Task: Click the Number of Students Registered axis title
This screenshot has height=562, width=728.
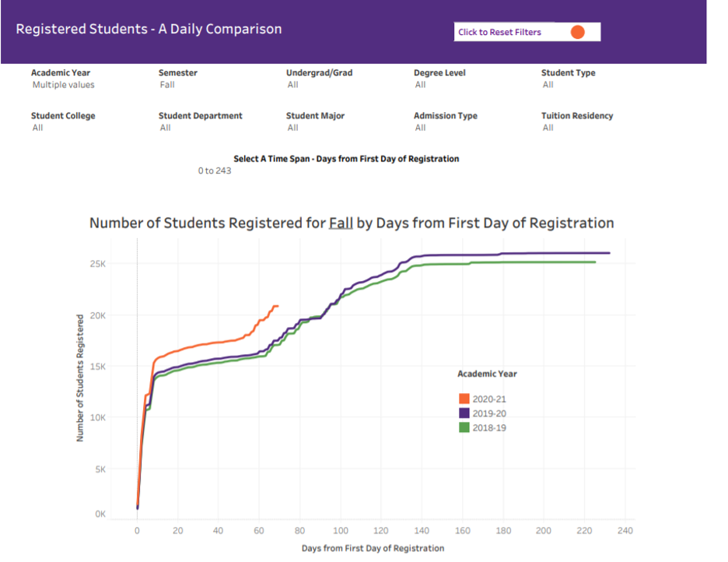Action: pyautogui.click(x=80, y=378)
